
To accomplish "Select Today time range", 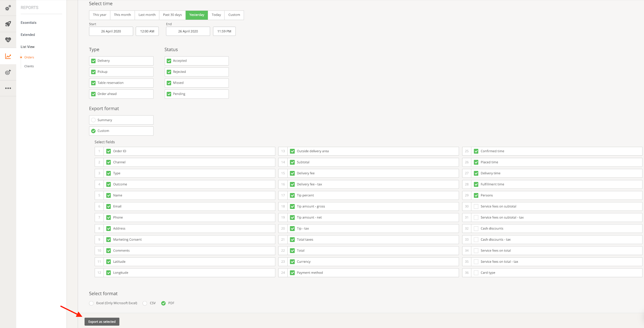I will point(216,15).
